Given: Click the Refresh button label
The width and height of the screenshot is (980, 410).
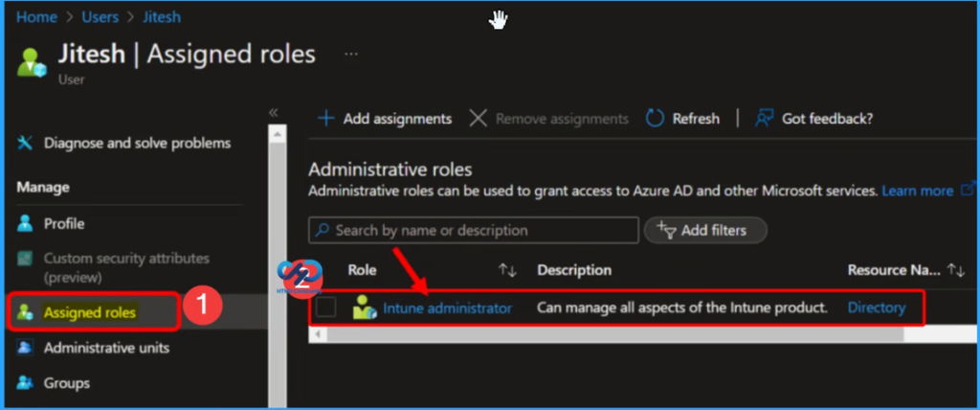Looking at the screenshot, I should 696,118.
